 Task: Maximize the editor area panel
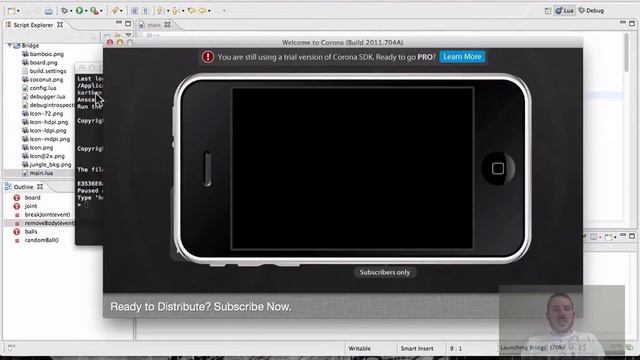632,23
